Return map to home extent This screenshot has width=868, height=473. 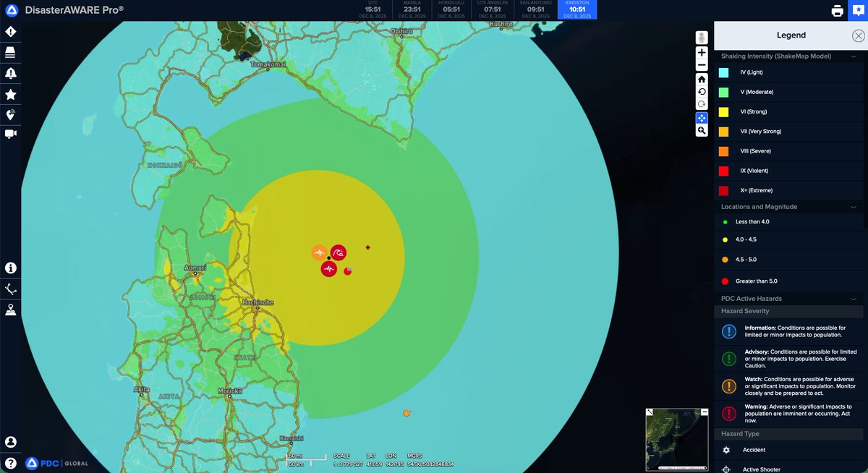point(702,79)
